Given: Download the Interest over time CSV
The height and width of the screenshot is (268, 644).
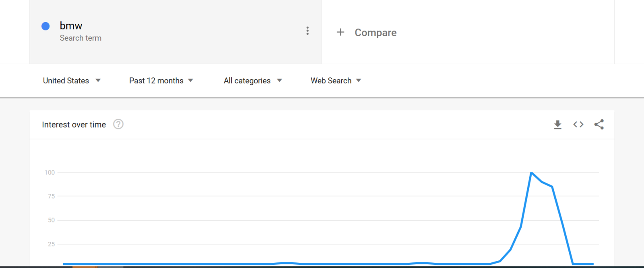Looking at the screenshot, I should [x=557, y=125].
